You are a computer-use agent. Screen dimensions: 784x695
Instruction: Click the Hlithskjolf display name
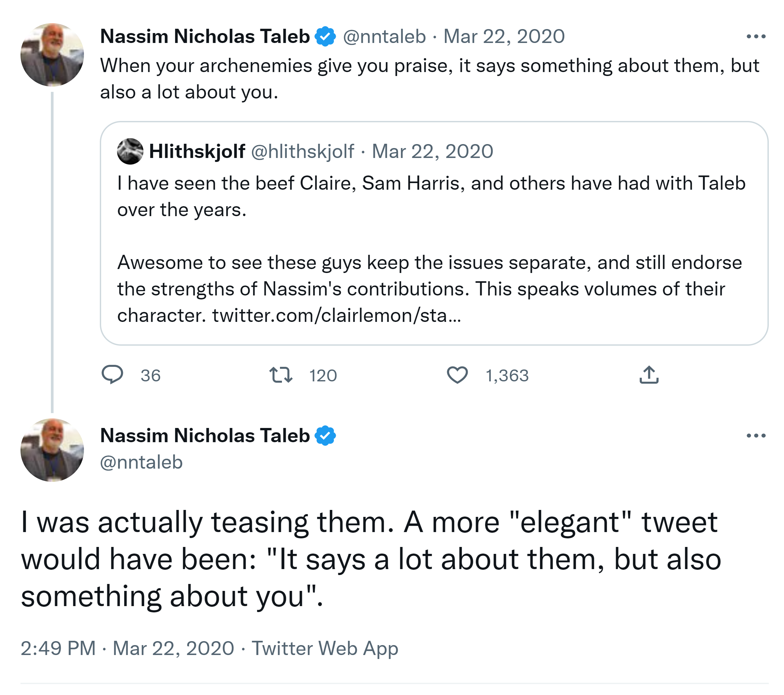197,151
